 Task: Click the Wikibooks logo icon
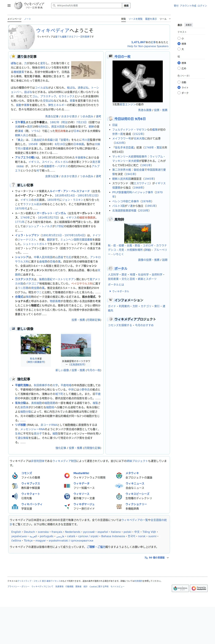click(15, 486)
